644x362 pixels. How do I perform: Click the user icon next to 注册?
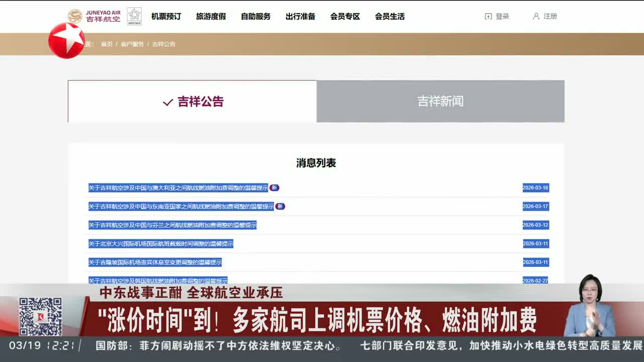(x=536, y=16)
